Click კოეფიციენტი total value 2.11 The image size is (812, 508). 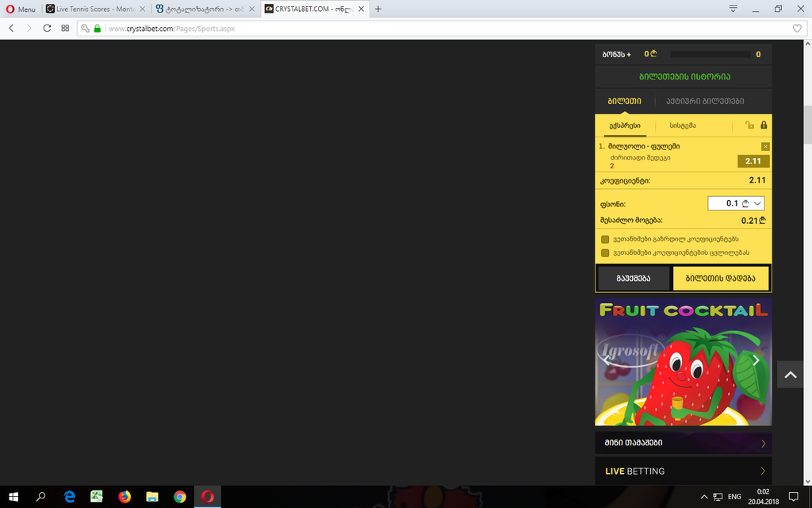pyautogui.click(x=757, y=180)
